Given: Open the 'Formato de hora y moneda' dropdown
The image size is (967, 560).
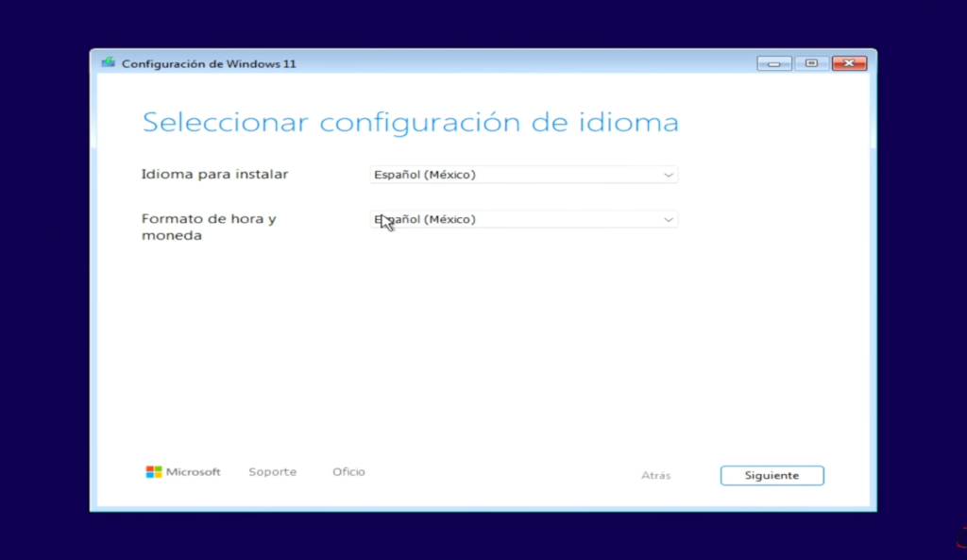Looking at the screenshot, I should coord(524,218).
